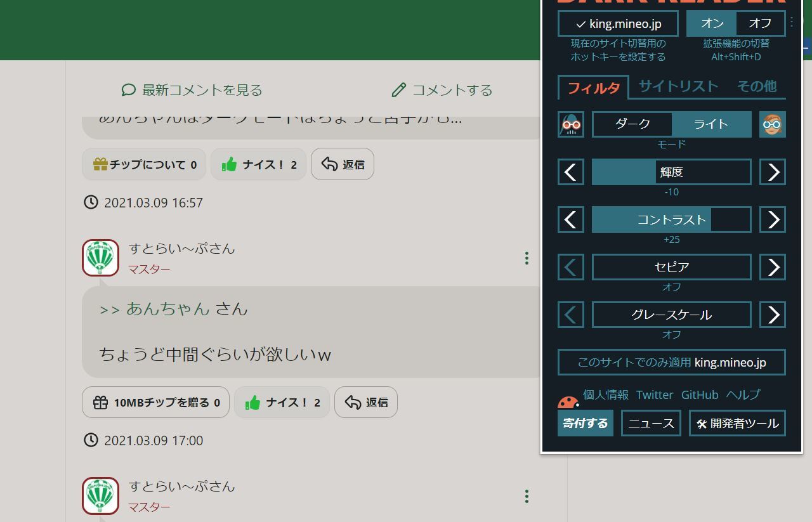
Task: Click the セピア slider bar
Action: point(672,267)
